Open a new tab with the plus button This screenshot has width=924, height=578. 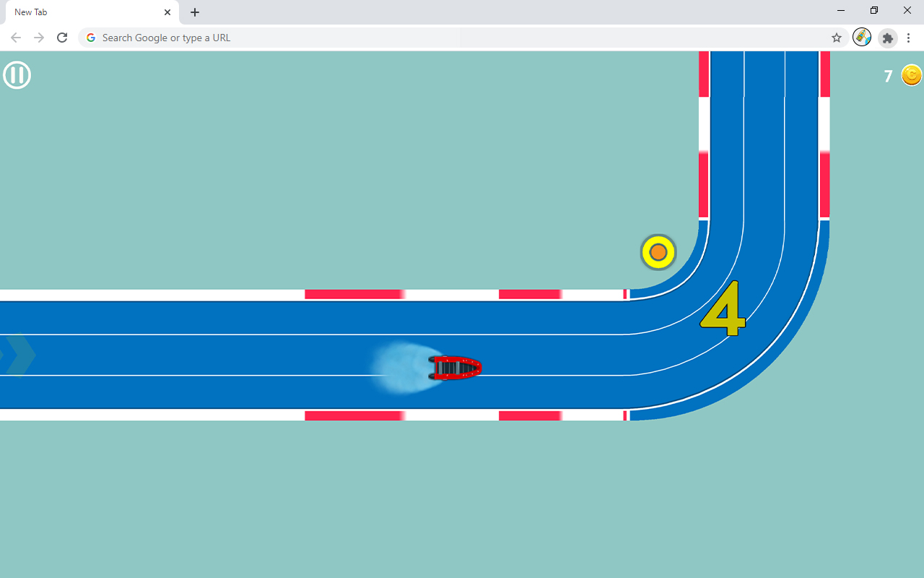(194, 12)
